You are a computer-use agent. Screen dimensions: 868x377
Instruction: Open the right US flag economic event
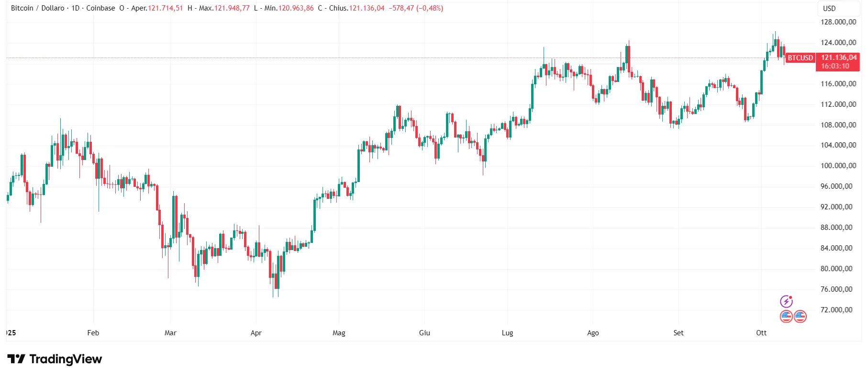[x=800, y=316]
